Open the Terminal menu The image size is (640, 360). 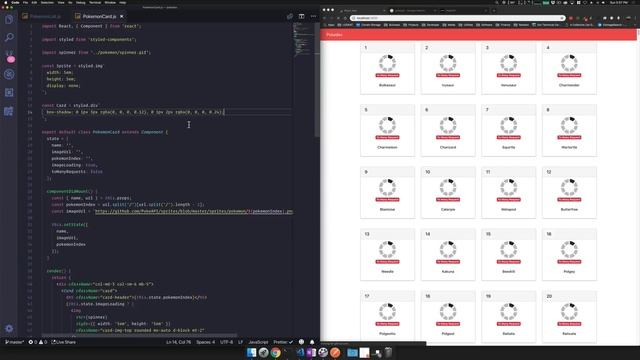point(95,2)
